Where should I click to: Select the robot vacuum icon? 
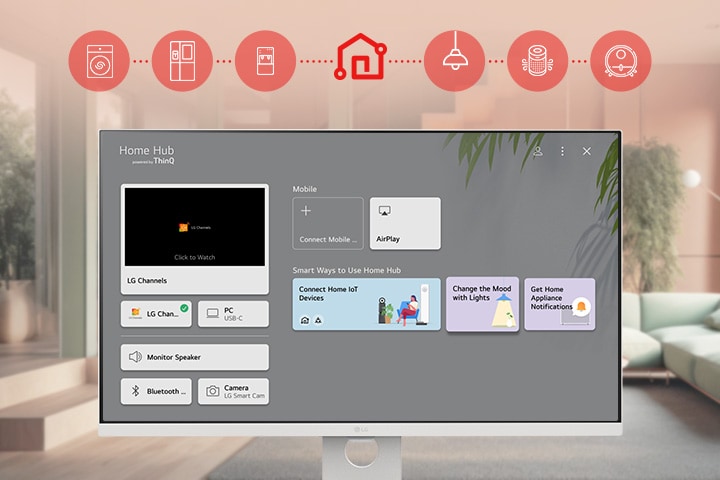[620, 60]
